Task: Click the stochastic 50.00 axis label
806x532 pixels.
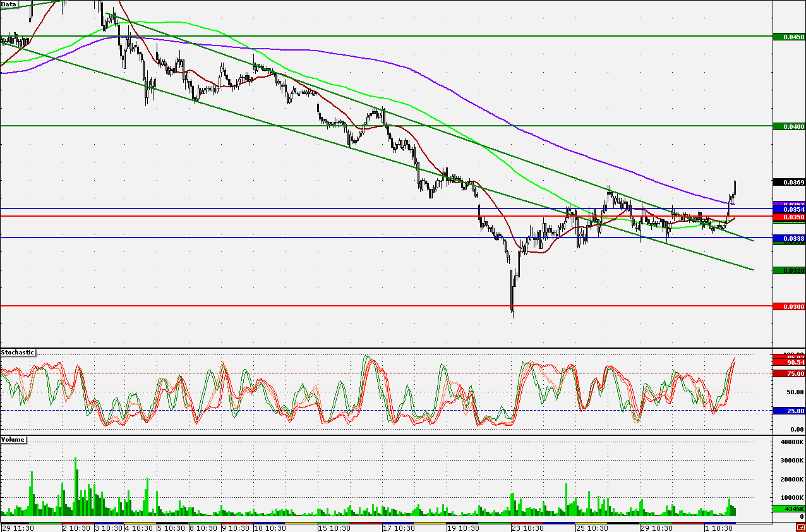Action: (794, 392)
